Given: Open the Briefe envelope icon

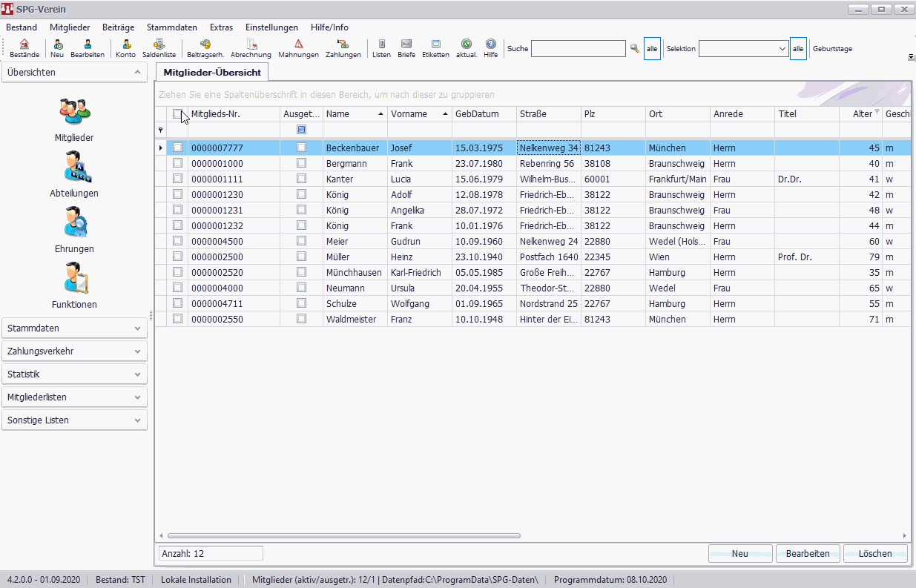Looking at the screenshot, I should point(406,48).
